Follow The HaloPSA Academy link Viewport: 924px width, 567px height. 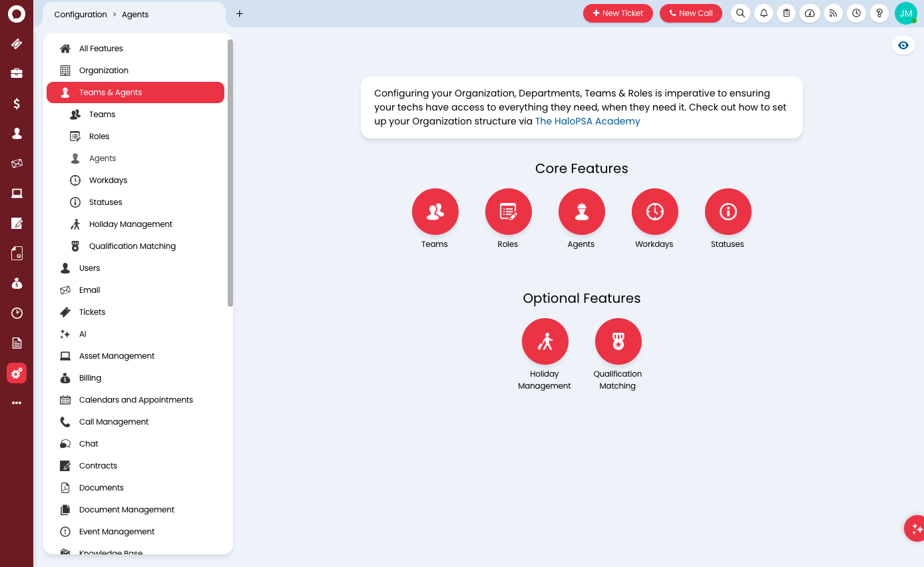(588, 121)
